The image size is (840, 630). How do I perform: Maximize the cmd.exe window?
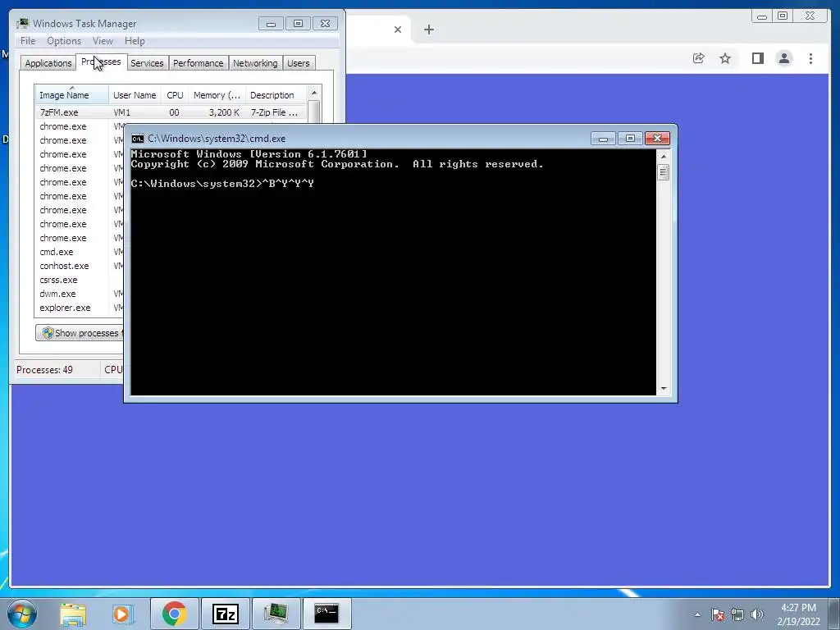(x=630, y=139)
